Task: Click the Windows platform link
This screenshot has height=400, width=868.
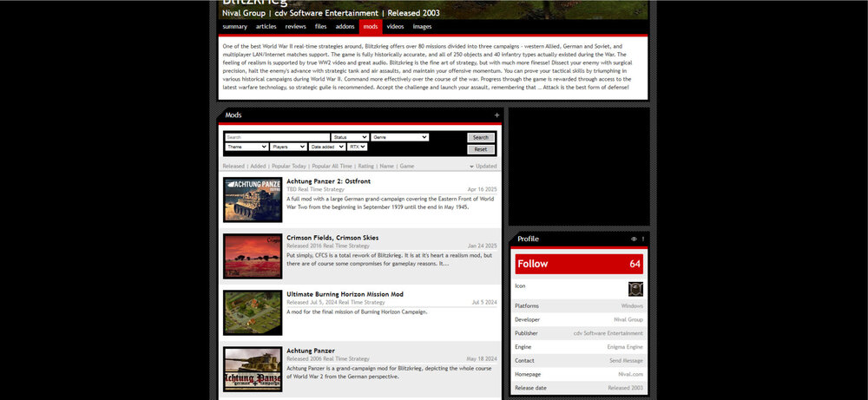Action: pyautogui.click(x=632, y=306)
